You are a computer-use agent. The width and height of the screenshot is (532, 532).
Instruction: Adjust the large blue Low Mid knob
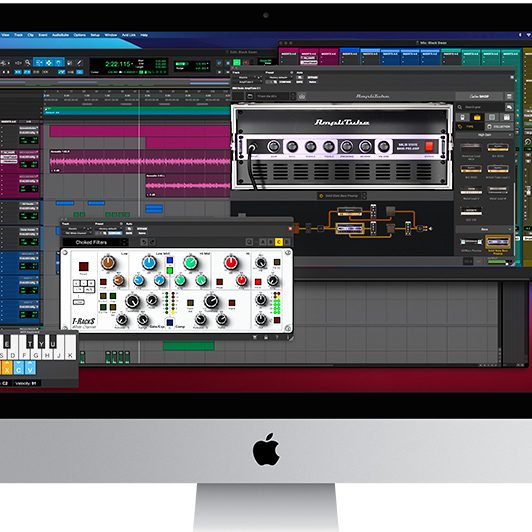point(149,263)
